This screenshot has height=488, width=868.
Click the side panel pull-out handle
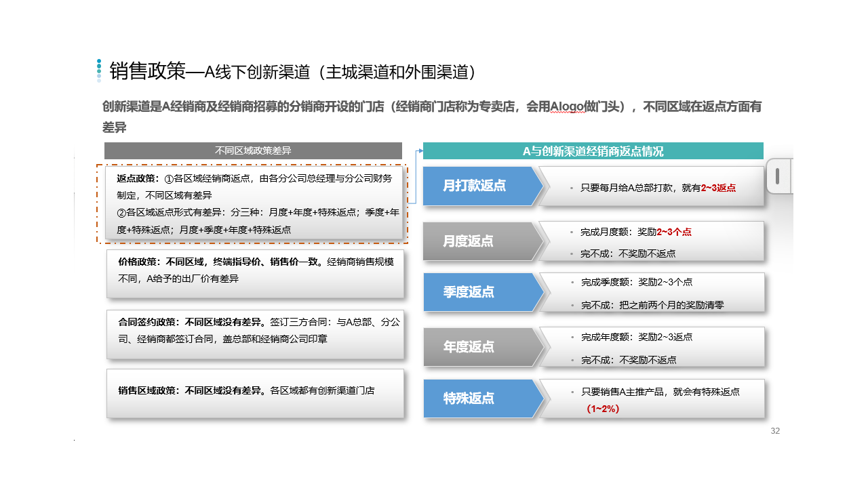click(x=777, y=177)
